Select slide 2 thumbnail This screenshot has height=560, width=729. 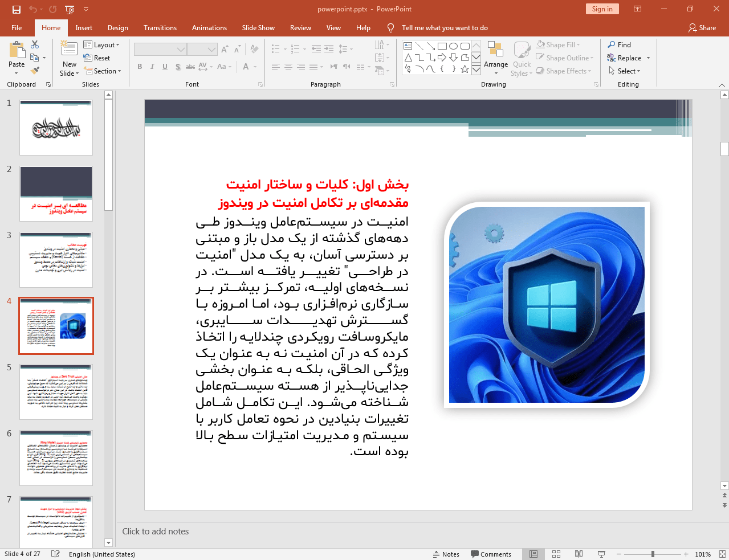(x=56, y=194)
